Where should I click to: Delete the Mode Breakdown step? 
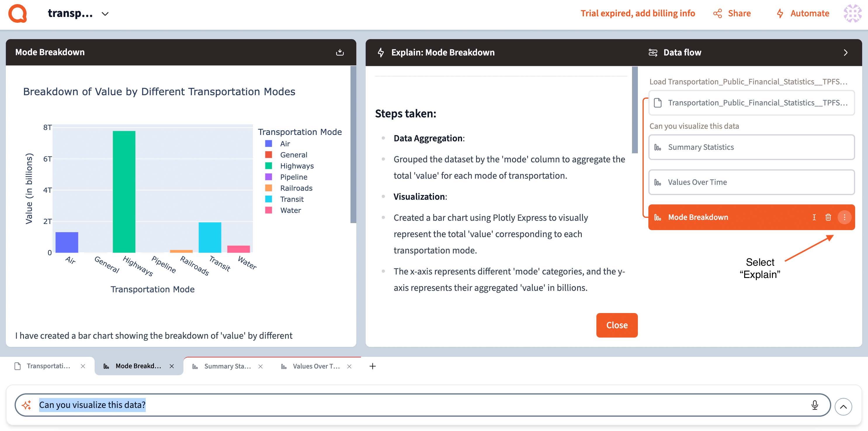[828, 217]
